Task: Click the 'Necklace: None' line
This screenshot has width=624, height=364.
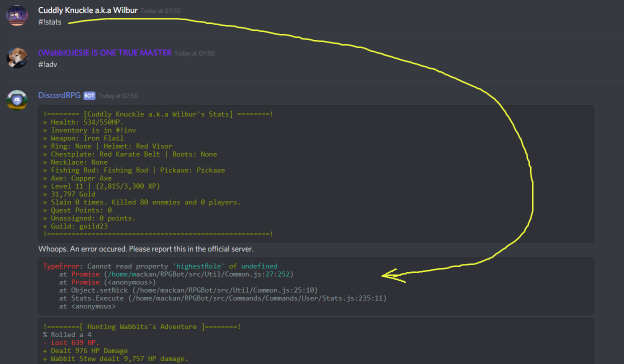Action: coord(75,162)
